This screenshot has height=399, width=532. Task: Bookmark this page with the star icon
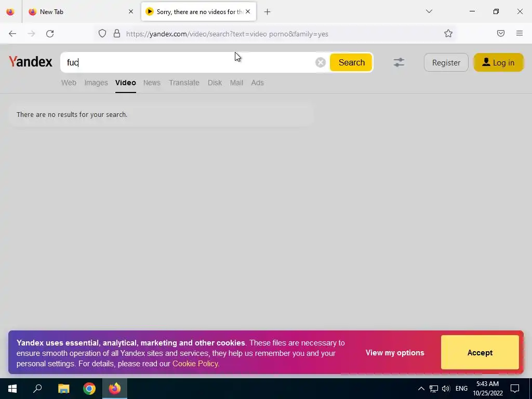[448, 33]
